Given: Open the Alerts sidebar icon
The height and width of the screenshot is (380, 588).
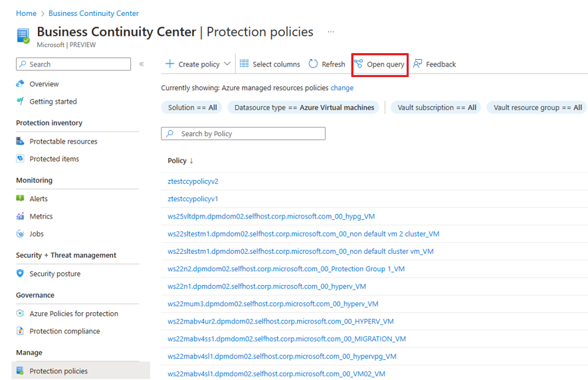Looking at the screenshot, I should coord(20,199).
